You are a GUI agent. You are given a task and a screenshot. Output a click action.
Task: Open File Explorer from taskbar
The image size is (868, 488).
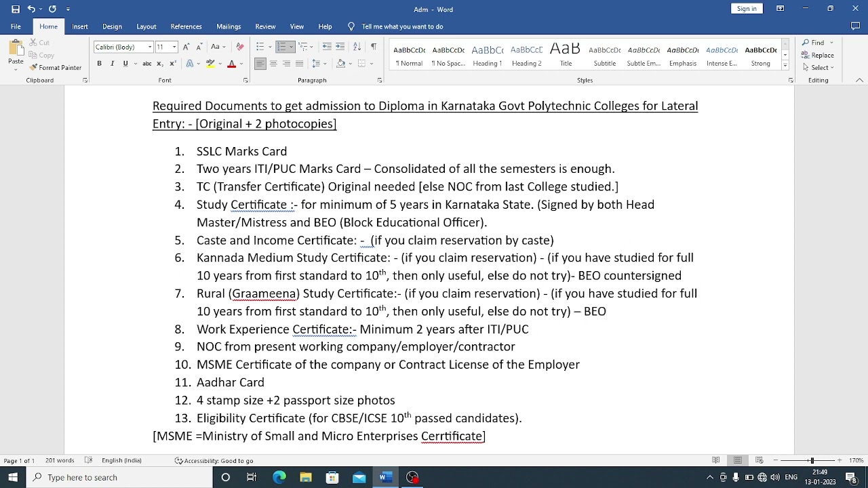click(306, 477)
